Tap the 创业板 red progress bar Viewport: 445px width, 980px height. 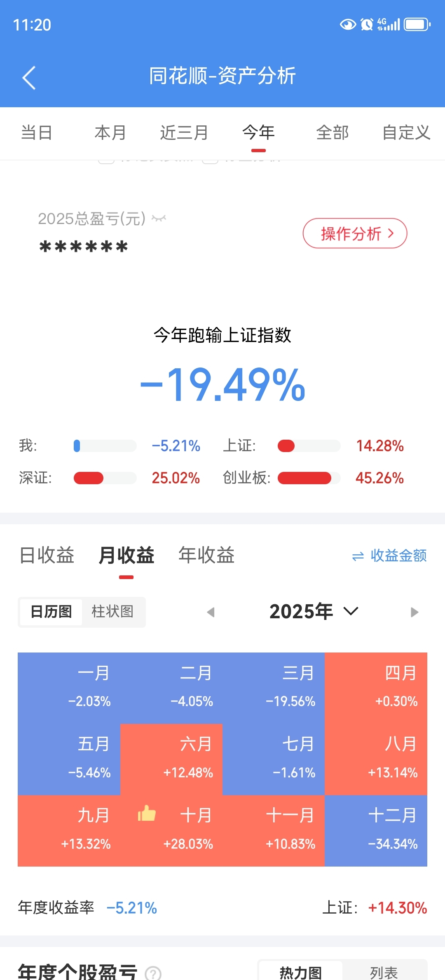coord(304,478)
